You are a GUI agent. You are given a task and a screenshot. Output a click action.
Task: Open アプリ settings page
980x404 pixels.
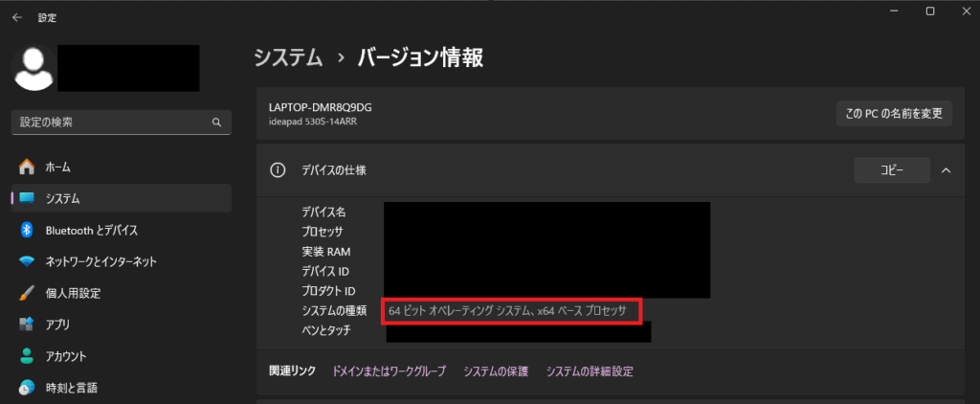click(x=122, y=325)
